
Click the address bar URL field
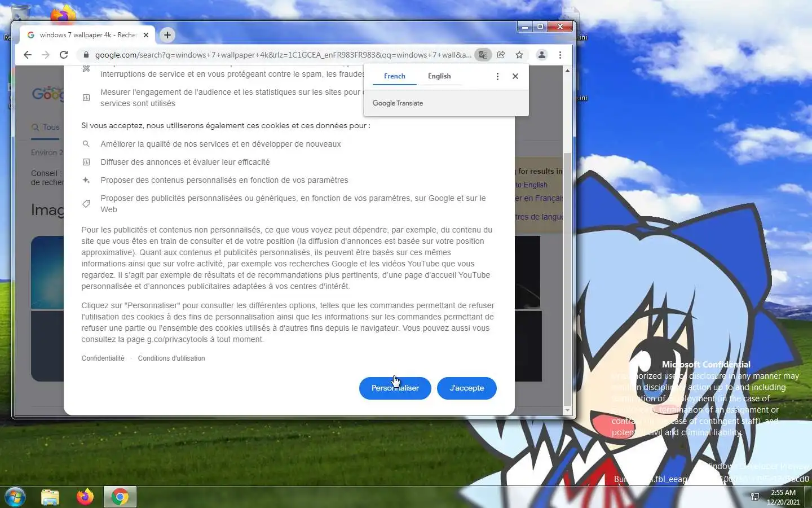[x=282, y=55]
